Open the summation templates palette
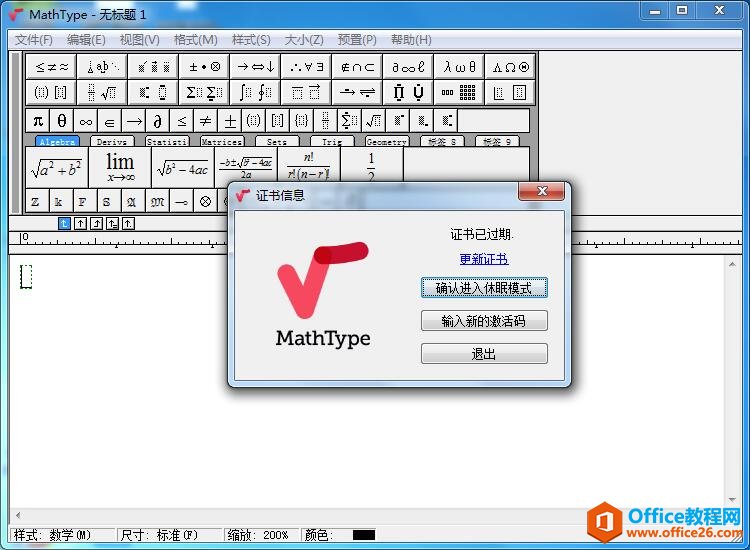 pyautogui.click(x=205, y=93)
